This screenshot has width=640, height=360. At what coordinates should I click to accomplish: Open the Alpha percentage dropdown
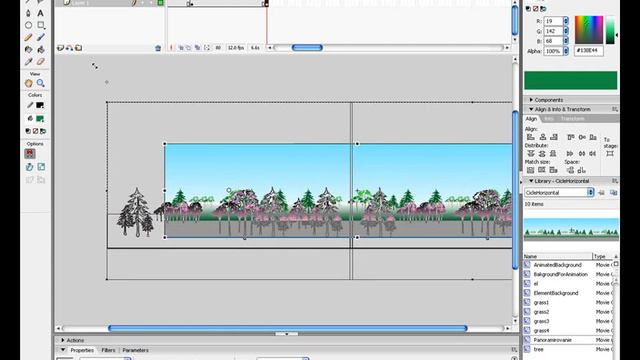tap(566, 51)
